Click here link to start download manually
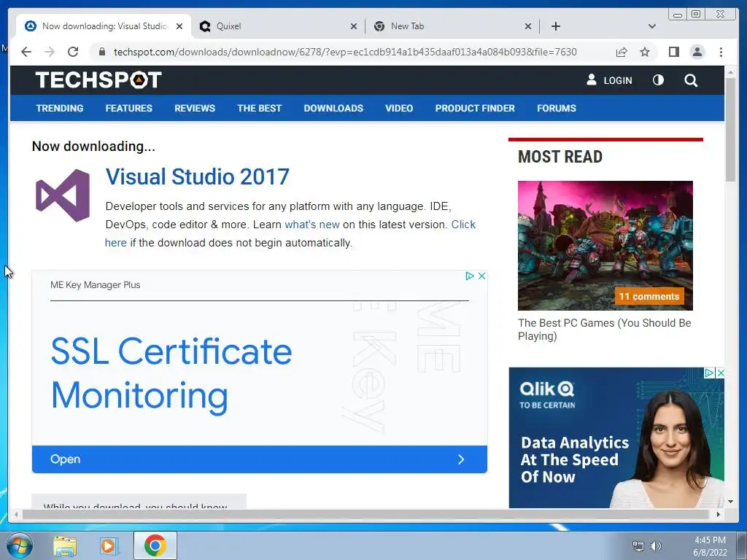This screenshot has width=747, height=560. pyautogui.click(x=116, y=243)
